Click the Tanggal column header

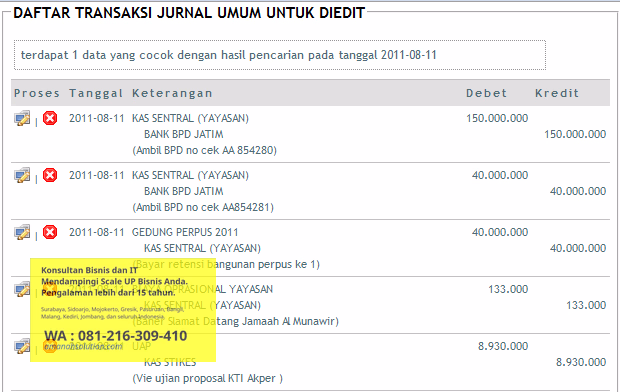(x=96, y=93)
